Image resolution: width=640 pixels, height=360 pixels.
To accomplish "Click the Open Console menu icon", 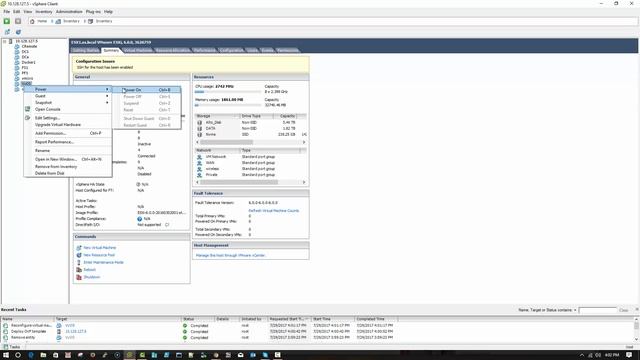I will click(27, 109).
